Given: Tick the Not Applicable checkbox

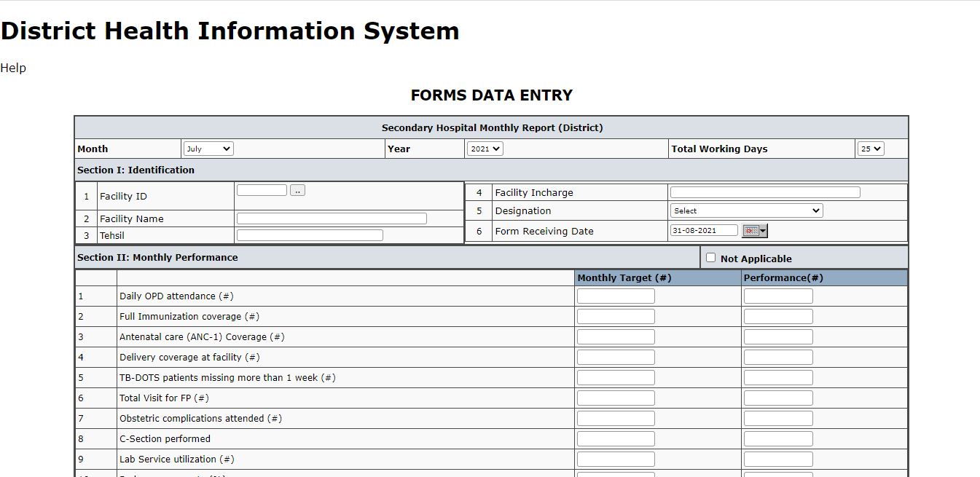Looking at the screenshot, I should tap(711, 258).
